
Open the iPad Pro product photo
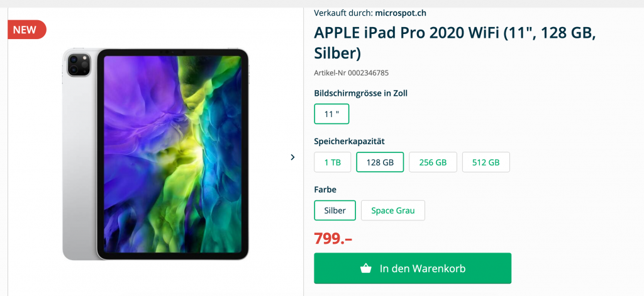click(x=156, y=154)
